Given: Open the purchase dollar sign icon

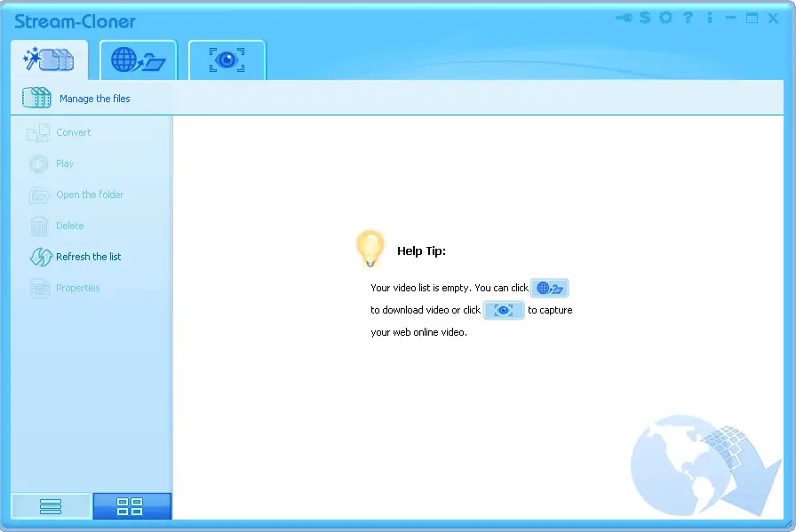Looking at the screenshot, I should click(645, 19).
